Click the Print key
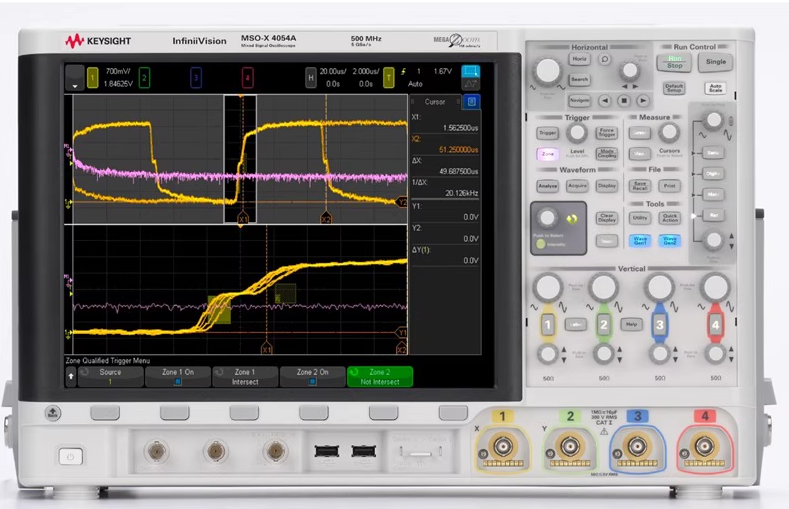The width and height of the screenshot is (789, 509). 669,186
